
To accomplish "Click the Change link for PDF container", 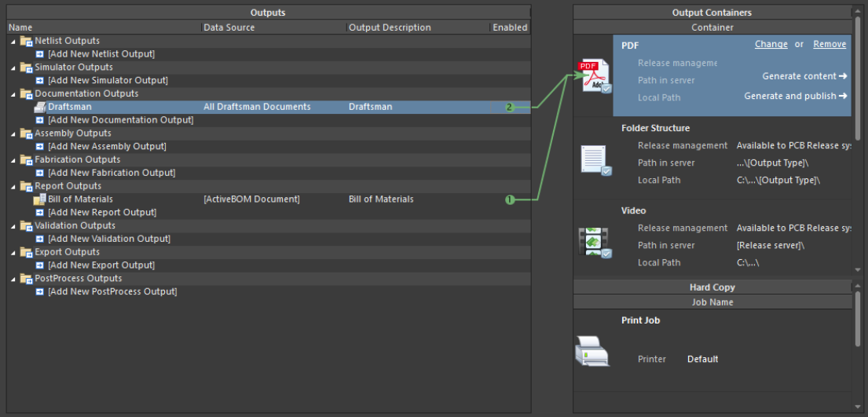I will pos(771,44).
